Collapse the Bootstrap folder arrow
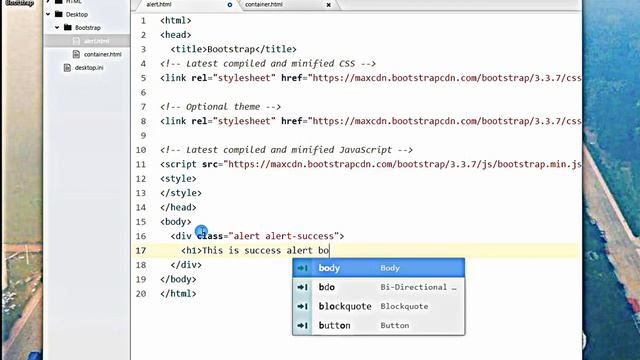The height and width of the screenshot is (360, 640). click(57, 27)
